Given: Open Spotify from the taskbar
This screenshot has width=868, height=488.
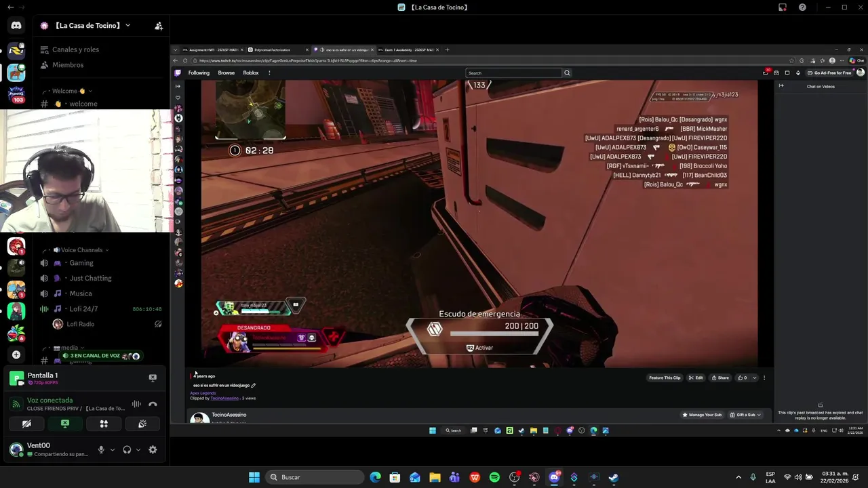Looking at the screenshot, I should click(494, 477).
